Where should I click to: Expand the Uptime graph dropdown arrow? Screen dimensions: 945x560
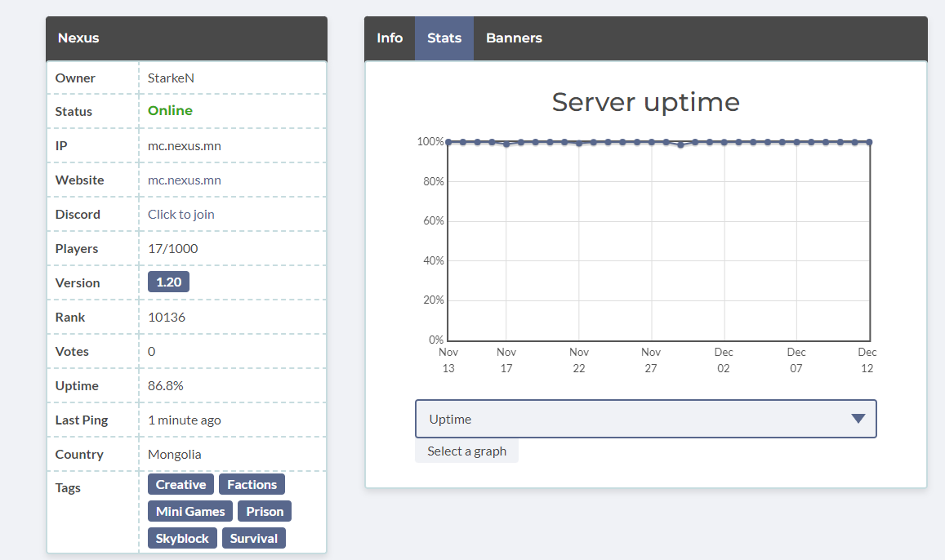858,419
